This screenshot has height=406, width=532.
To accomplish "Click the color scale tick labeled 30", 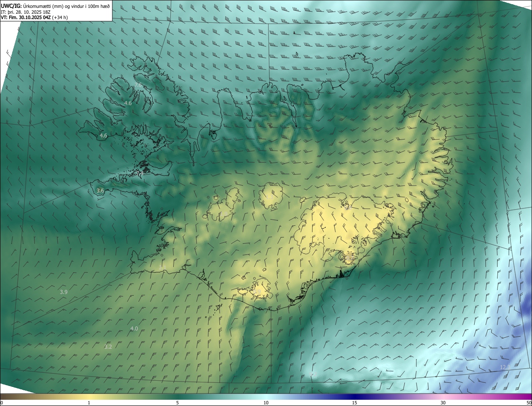I will point(443,403).
